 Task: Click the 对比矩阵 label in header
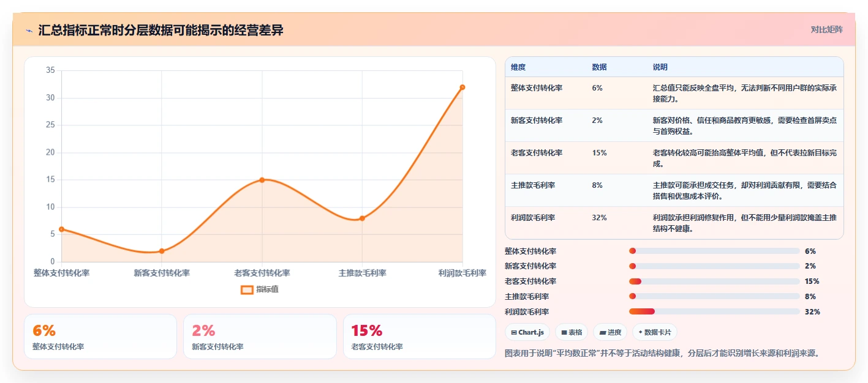click(x=826, y=29)
